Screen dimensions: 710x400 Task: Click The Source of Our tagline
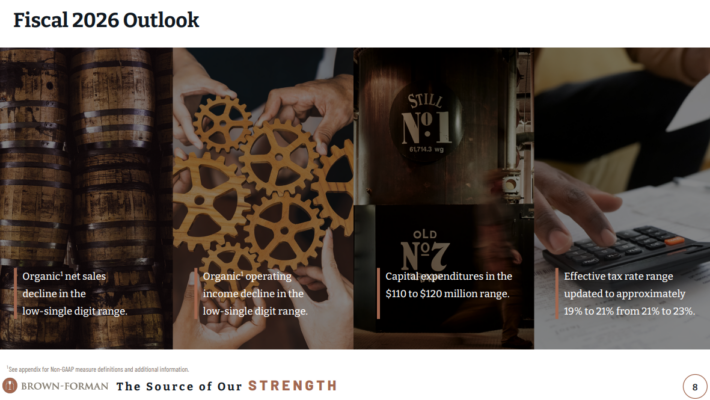pos(179,386)
